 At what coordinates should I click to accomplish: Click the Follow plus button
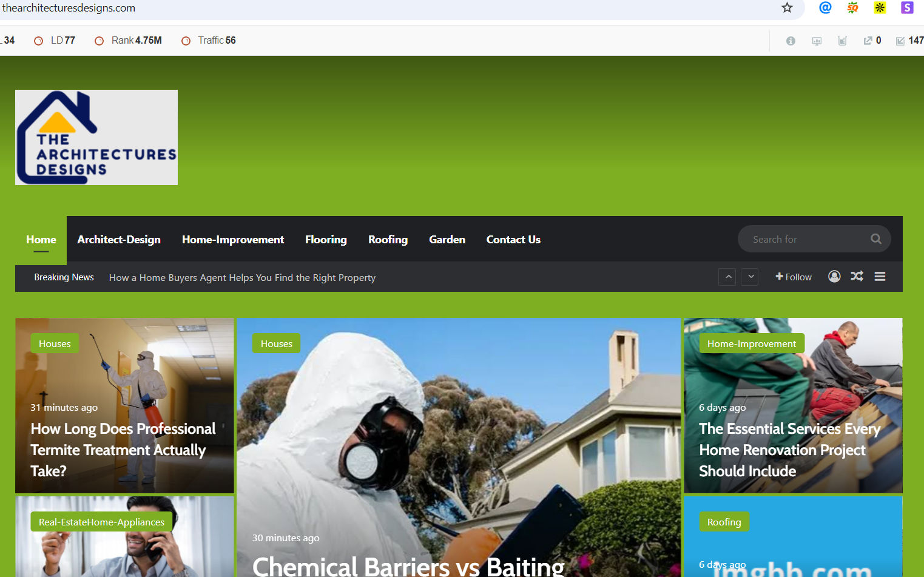pyautogui.click(x=794, y=277)
